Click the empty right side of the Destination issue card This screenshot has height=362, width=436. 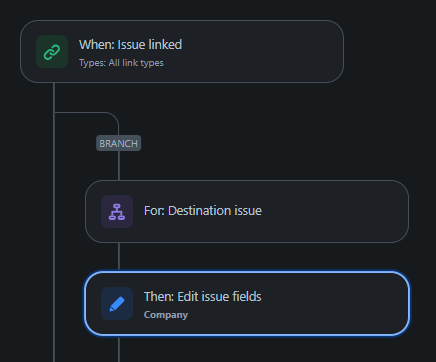[333, 212]
